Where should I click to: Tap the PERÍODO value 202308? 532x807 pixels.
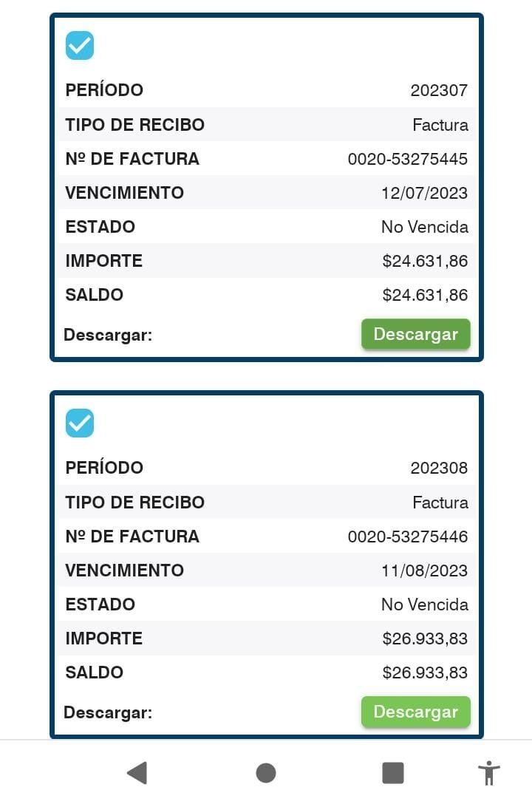(x=439, y=467)
